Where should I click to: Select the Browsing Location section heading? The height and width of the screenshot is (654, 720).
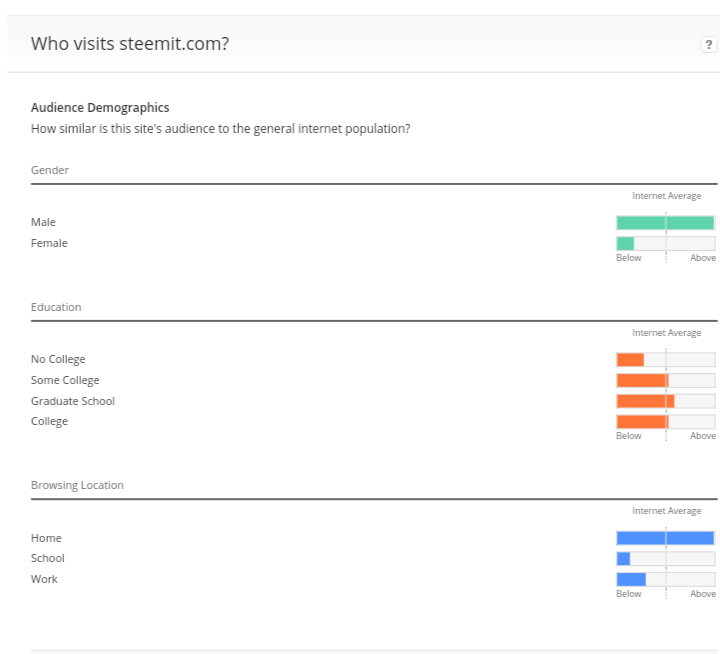pos(77,485)
